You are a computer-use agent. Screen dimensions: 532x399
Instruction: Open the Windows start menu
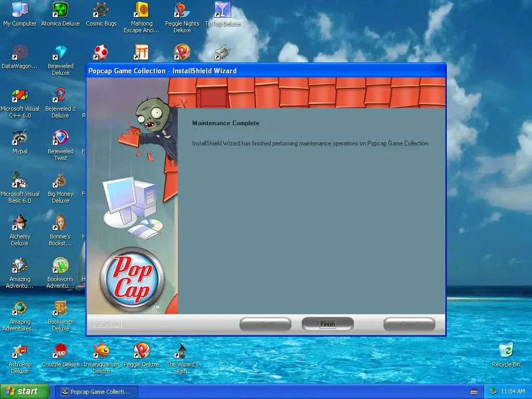click(x=25, y=392)
